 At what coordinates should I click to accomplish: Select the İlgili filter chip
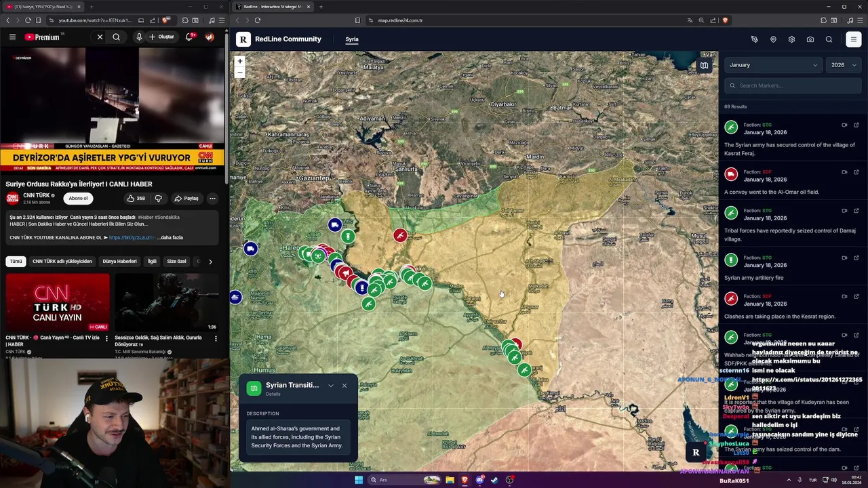tap(152, 261)
